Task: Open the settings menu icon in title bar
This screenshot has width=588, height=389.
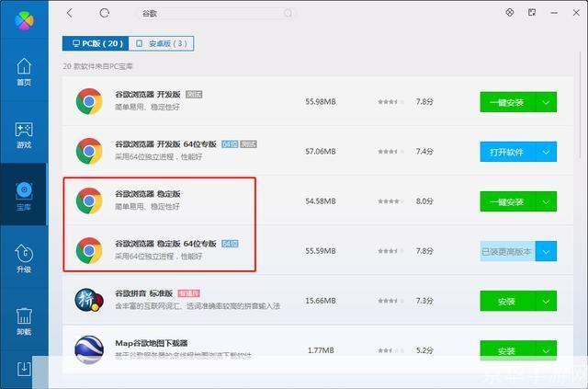Action: [510, 12]
